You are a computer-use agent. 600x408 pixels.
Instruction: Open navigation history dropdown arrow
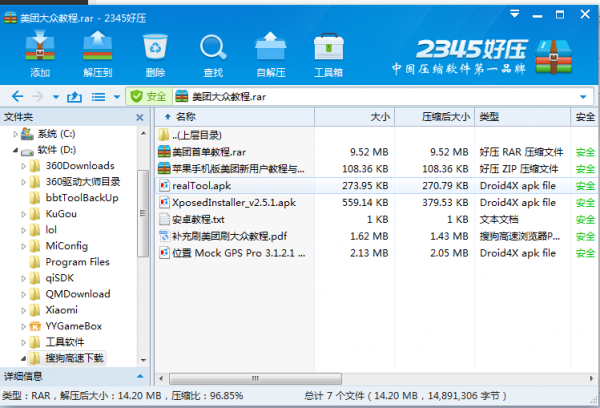pos(56,97)
